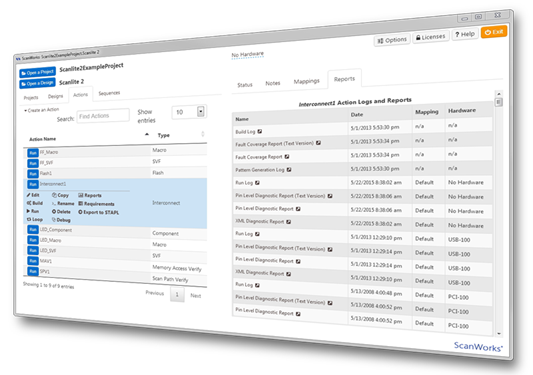Open XML Diagnostic Report icon dated 5/22/2015

pos(289,222)
